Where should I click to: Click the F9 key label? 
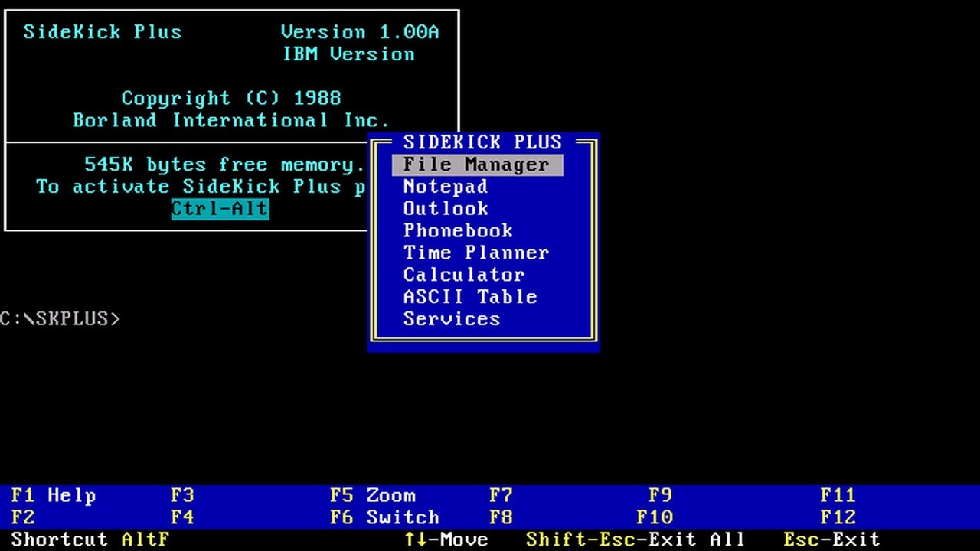pyautogui.click(x=660, y=496)
